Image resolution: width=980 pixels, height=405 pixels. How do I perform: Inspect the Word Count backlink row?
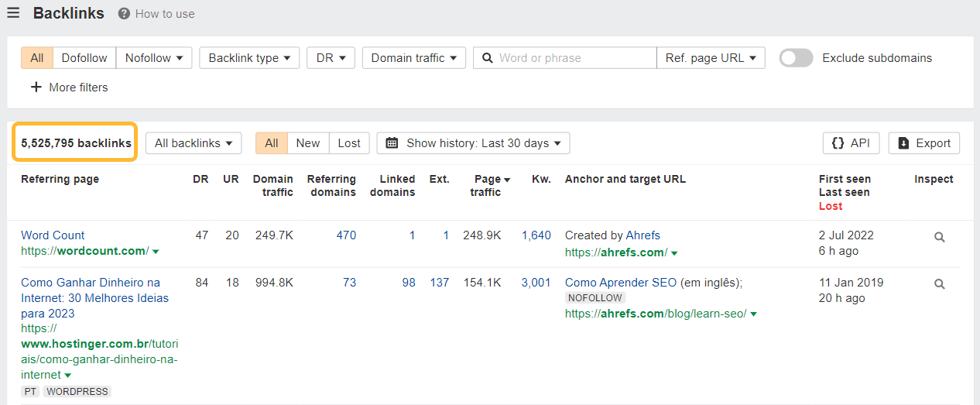click(x=939, y=238)
